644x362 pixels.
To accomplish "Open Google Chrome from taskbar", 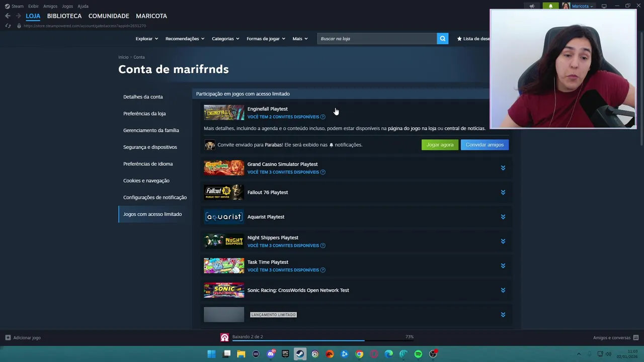I will tap(359, 354).
